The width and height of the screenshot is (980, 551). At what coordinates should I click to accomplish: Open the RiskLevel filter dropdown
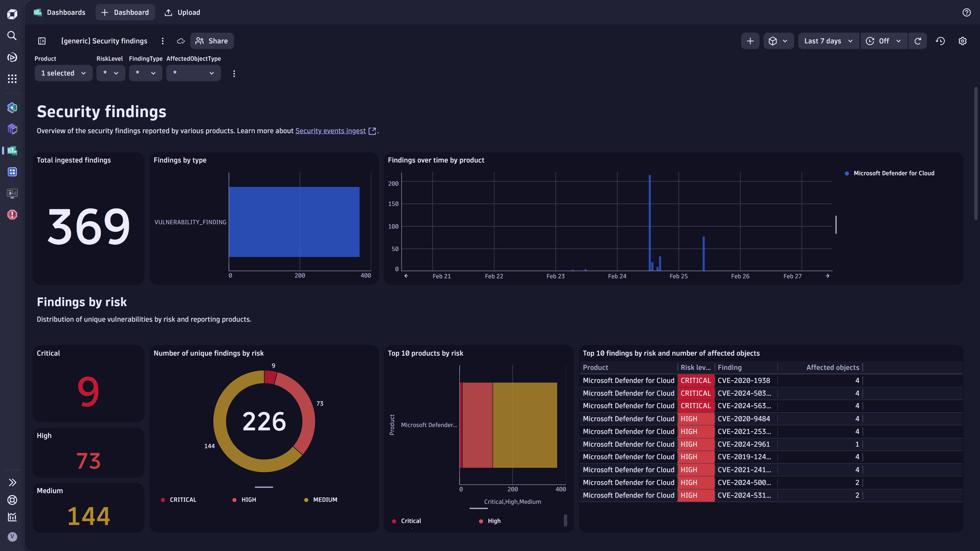111,73
